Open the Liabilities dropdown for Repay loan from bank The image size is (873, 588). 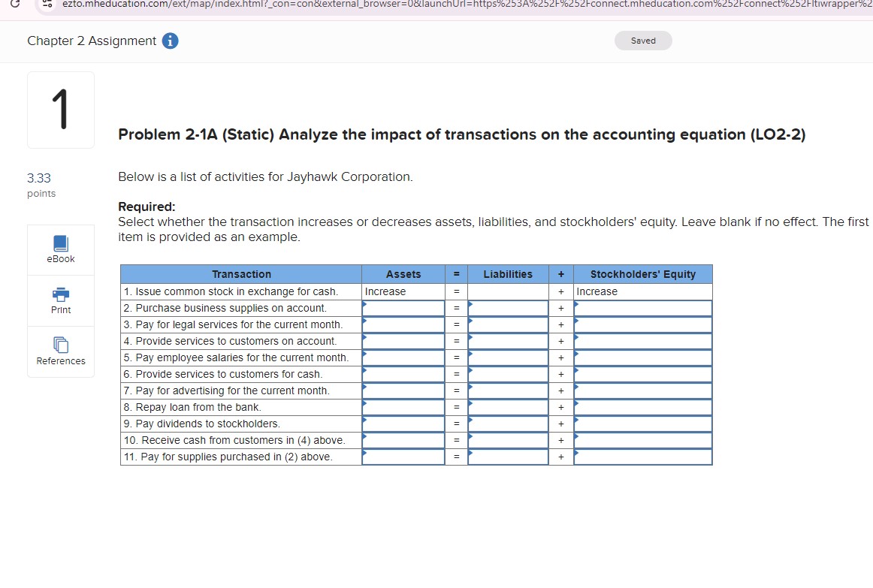(x=508, y=407)
